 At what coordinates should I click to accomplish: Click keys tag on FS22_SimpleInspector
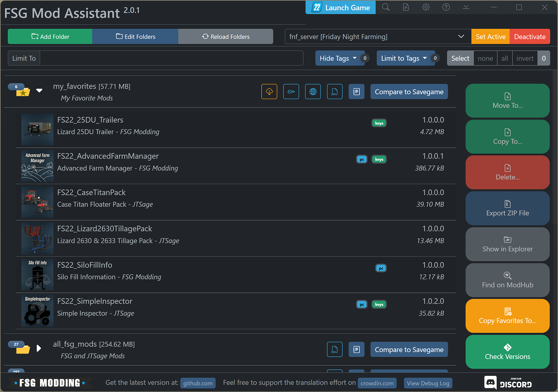[x=379, y=304]
